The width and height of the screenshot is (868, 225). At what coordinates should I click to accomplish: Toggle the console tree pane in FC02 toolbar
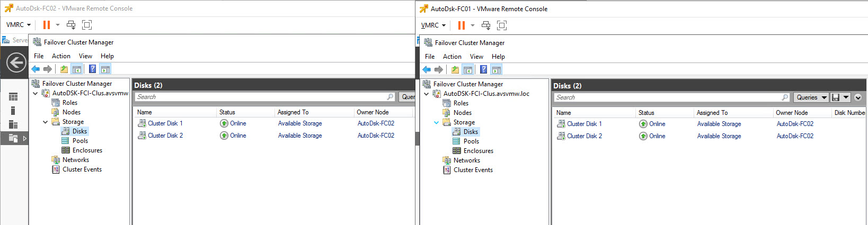[x=77, y=69]
